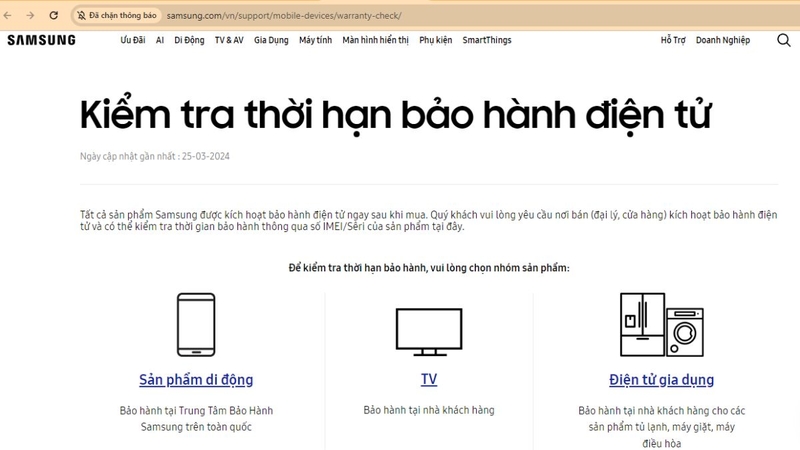Image resolution: width=800 pixels, height=450 pixels.
Task: Follow the Sản phẩm di động link
Action: (196, 380)
